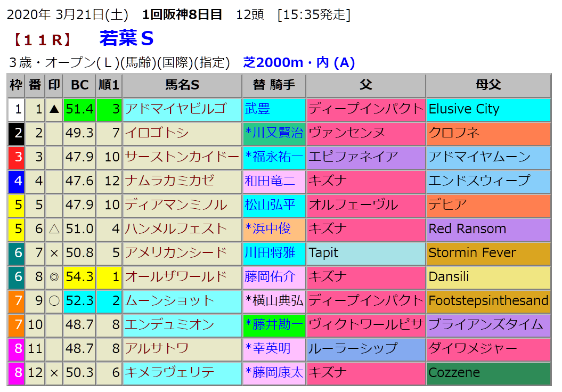This screenshot has height=392, width=562.
Task: Click sire ディープインパクト in row 9
Action: (x=365, y=300)
